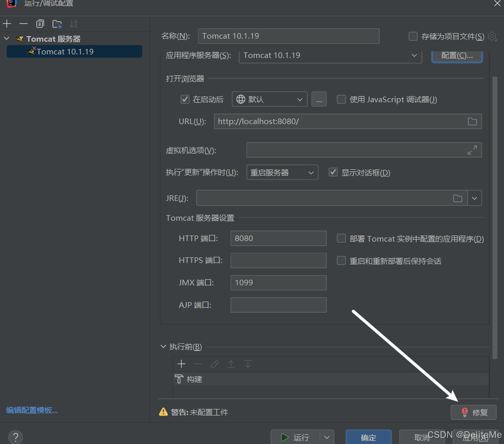Click the JMX 端口 field
Image resolution: width=504 pixels, height=444 pixels.
[x=278, y=282]
